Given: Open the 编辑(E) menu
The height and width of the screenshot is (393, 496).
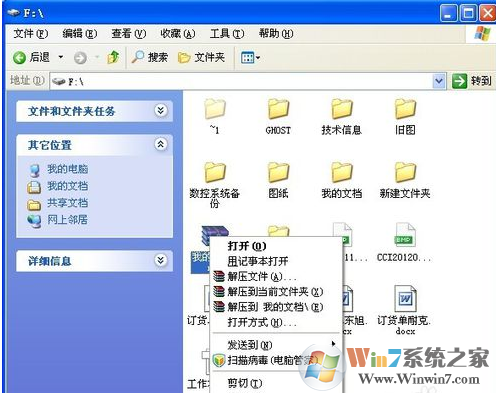Looking at the screenshot, I should tap(80, 33).
